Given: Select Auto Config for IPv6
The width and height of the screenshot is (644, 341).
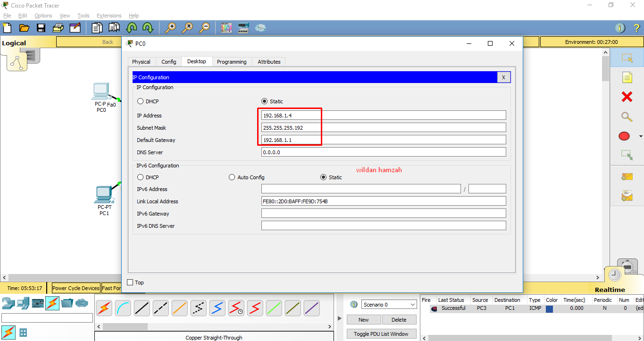Looking at the screenshot, I should point(232,177).
